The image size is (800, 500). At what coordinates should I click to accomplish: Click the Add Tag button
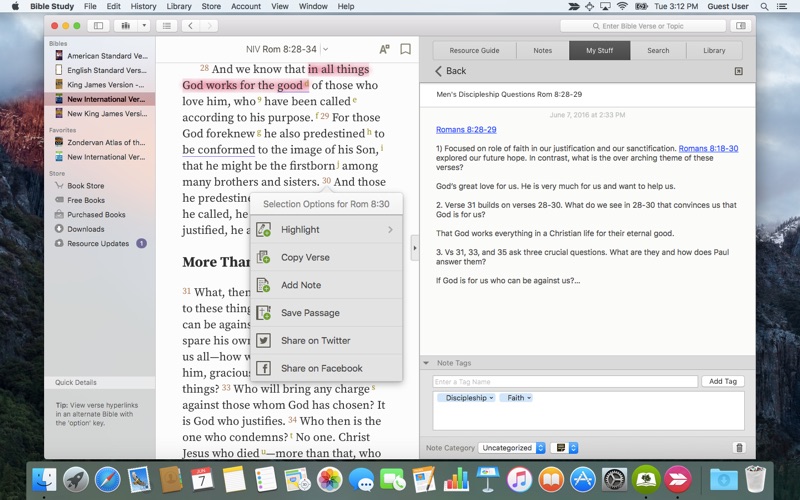(x=723, y=381)
